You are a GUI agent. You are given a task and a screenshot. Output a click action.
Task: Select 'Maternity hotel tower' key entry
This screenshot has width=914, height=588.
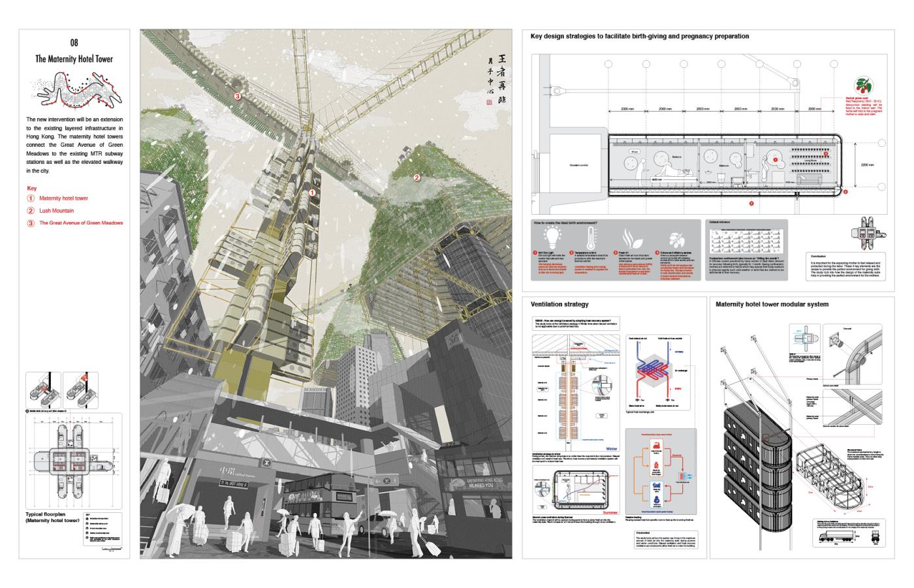coord(63,198)
